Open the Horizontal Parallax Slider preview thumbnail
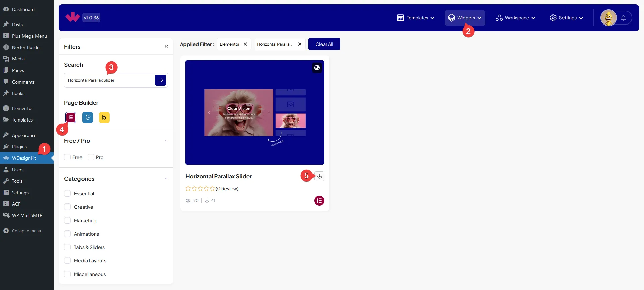Viewport: 644px width, 290px height. [x=255, y=113]
